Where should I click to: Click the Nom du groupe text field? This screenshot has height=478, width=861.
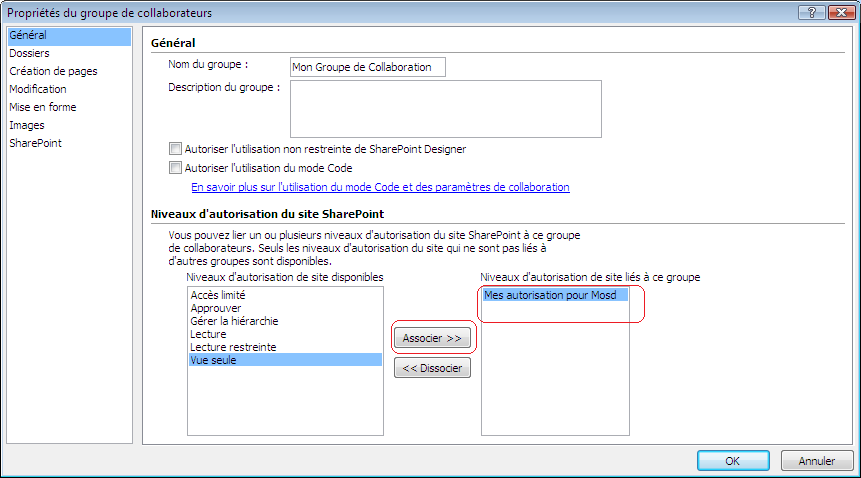coord(366,67)
